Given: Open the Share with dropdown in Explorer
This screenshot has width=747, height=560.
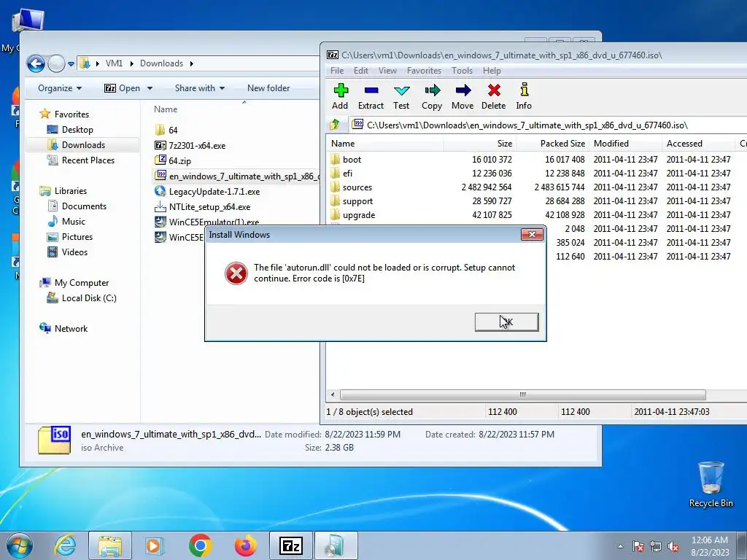Looking at the screenshot, I should pos(200,88).
